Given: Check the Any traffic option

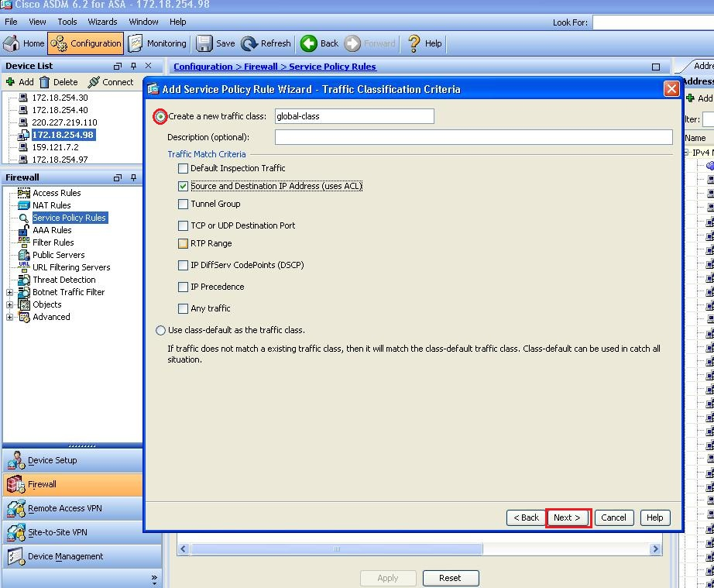Looking at the screenshot, I should (x=183, y=308).
